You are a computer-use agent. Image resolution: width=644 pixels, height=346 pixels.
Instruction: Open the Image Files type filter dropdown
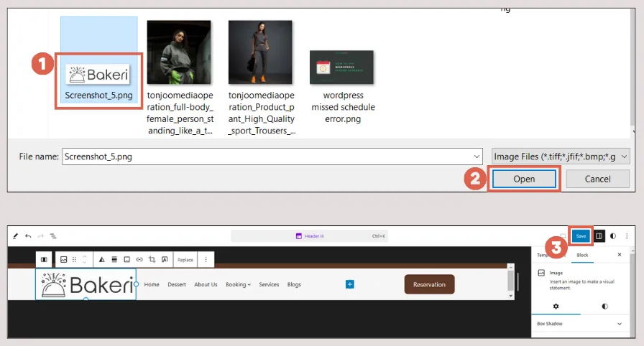[x=561, y=156]
